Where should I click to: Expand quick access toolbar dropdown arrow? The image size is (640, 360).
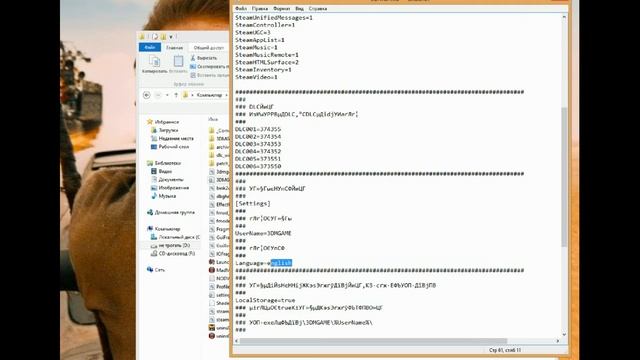tap(171, 37)
